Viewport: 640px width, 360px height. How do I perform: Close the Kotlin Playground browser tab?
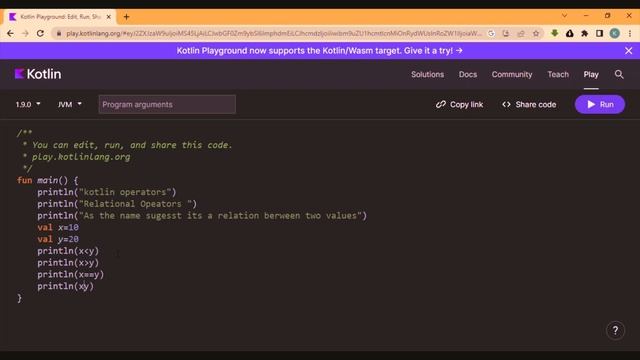pyautogui.click(x=109, y=17)
